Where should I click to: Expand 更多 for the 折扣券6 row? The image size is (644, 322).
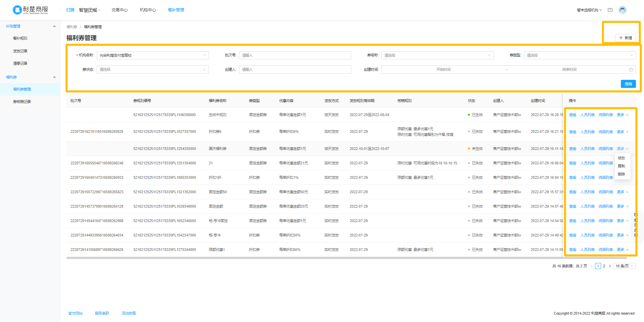tap(623, 132)
